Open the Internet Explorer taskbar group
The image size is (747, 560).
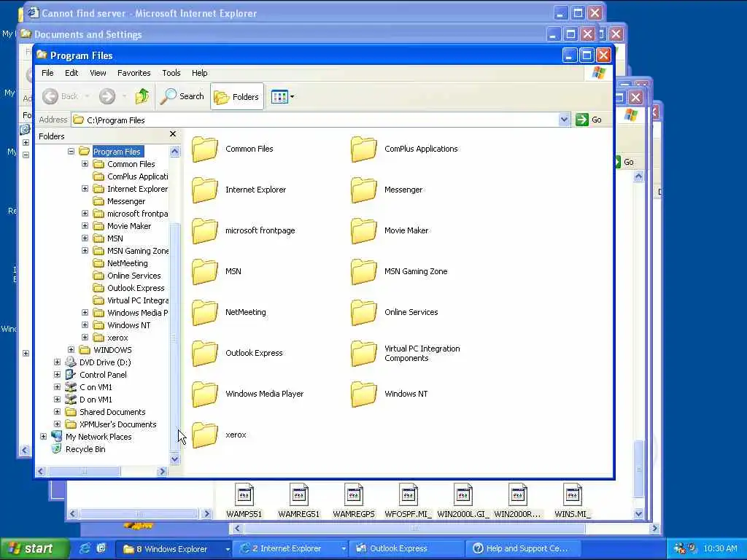[x=292, y=548]
